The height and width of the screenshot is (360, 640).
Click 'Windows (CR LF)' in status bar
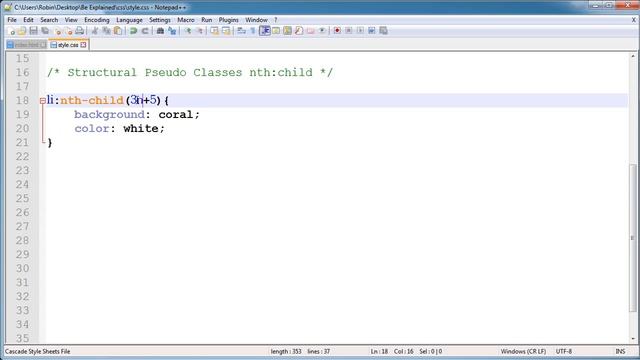click(523, 351)
